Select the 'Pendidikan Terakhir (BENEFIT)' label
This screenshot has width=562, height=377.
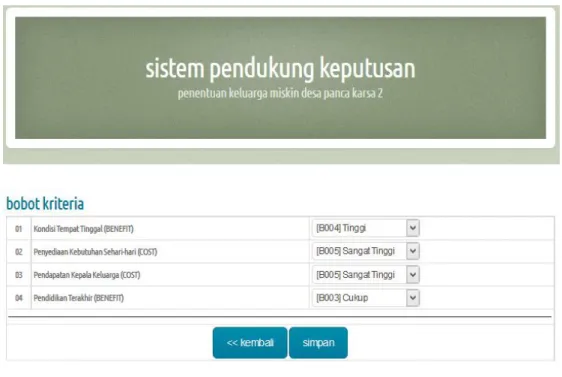coord(78,298)
